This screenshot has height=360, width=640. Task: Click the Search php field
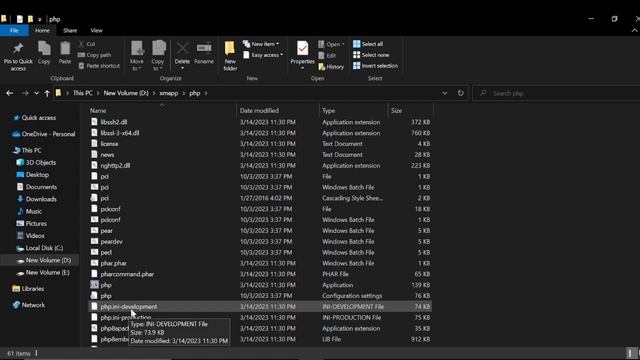click(557, 93)
